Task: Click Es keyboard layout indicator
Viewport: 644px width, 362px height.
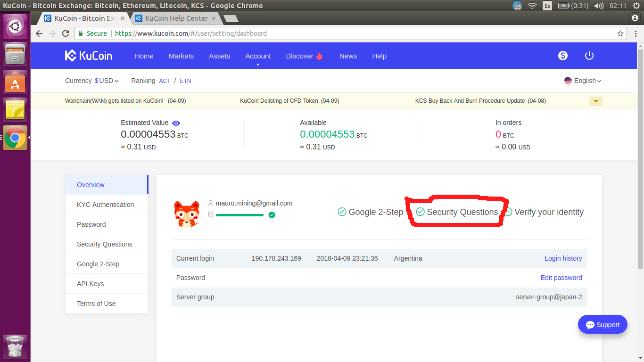Action: pos(547,6)
